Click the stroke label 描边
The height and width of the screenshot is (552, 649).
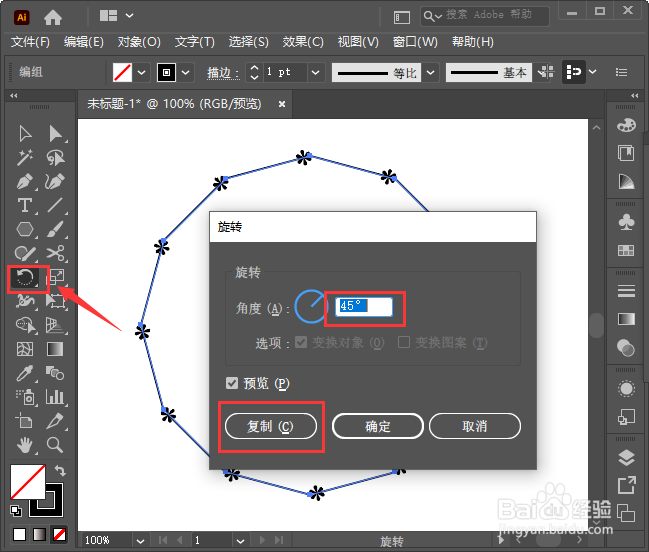coord(223,73)
